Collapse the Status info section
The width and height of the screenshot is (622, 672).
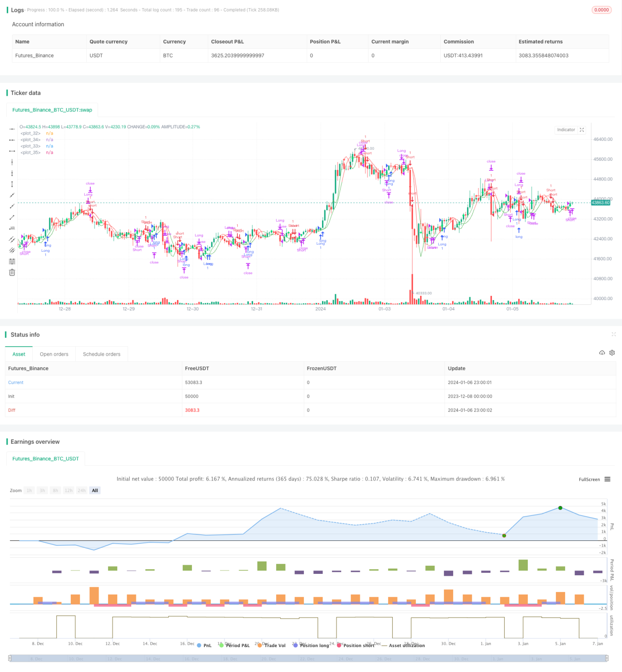[614, 335]
